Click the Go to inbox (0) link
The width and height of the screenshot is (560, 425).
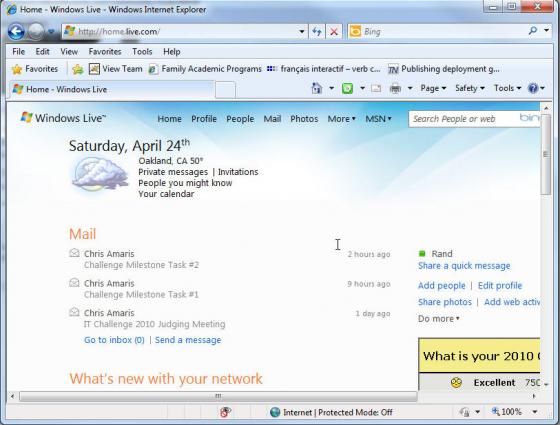click(114, 340)
